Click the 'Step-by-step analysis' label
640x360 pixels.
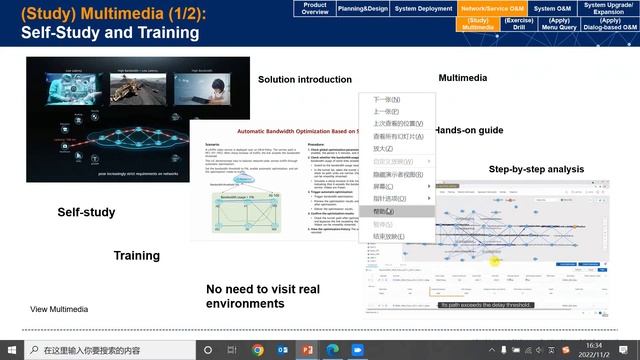tap(536, 169)
